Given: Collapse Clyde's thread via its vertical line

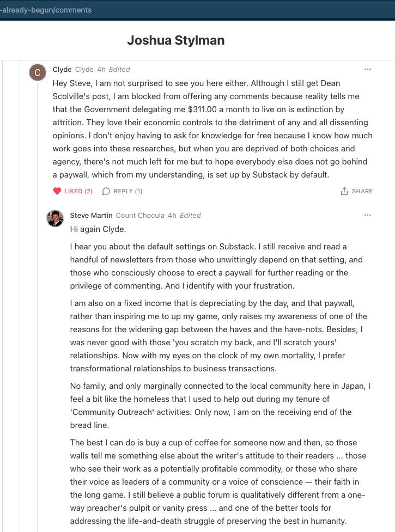Looking at the screenshot, I should pyautogui.click(x=37, y=327).
